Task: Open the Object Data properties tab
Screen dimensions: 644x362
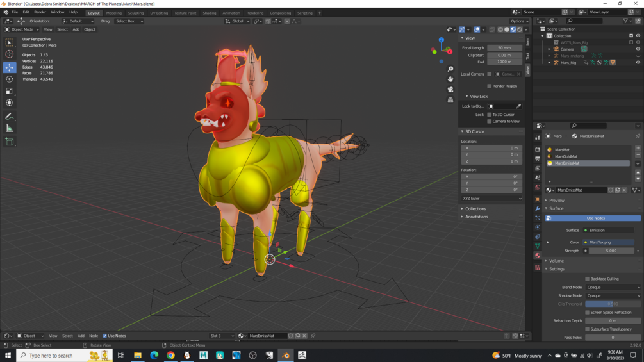Action: (538, 246)
